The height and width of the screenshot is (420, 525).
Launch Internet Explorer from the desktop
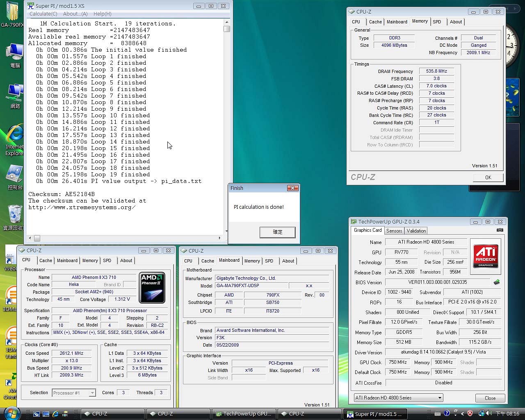click(x=14, y=140)
